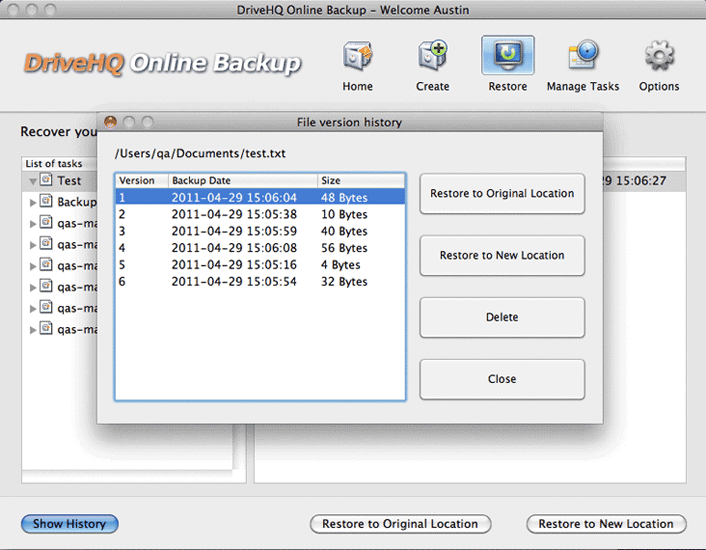Select the Restore toolbar icon
This screenshot has width=706, height=550.
[x=507, y=58]
